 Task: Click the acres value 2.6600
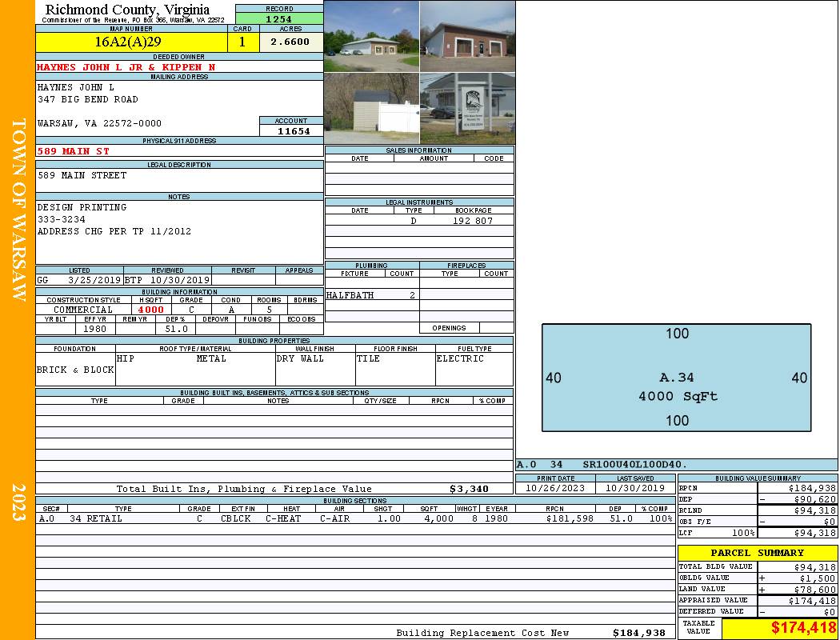coord(290,42)
